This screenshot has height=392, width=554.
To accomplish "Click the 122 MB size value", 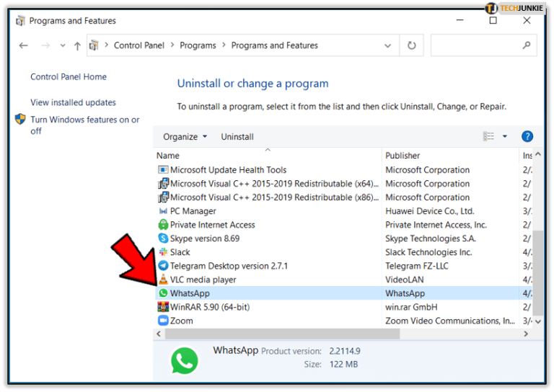I will click(343, 364).
